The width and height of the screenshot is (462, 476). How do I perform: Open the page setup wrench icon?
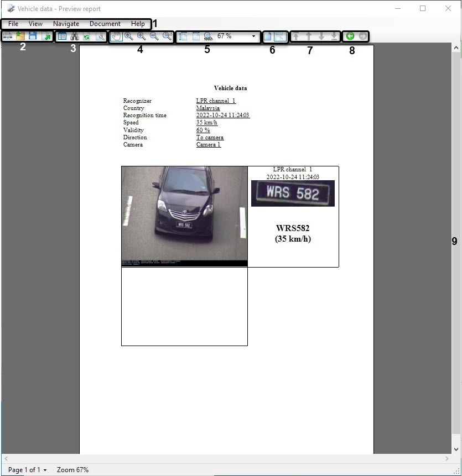[x=100, y=36]
